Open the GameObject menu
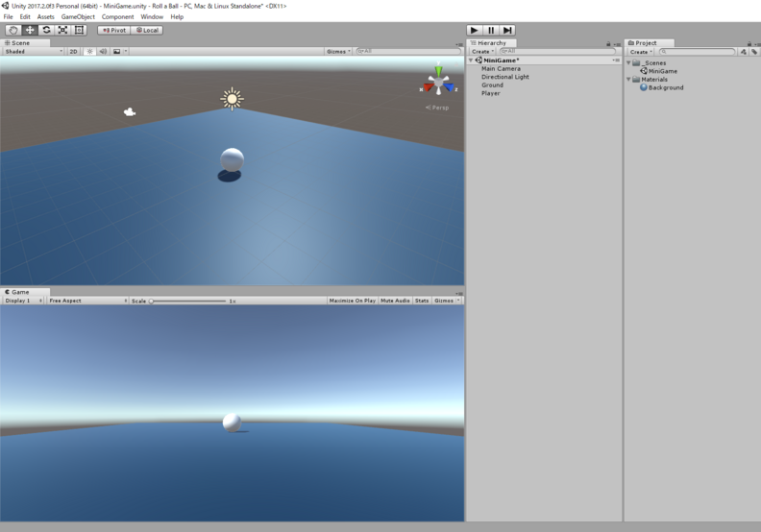Screen dimensions: 761x532 click(x=78, y=16)
